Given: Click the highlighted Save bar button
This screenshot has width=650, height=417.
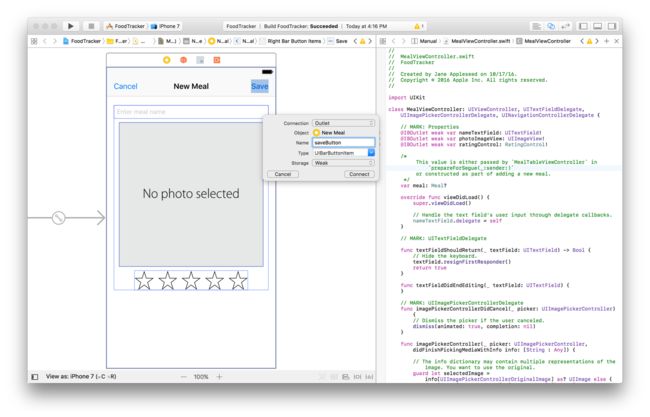Looking at the screenshot, I should pos(260,86).
